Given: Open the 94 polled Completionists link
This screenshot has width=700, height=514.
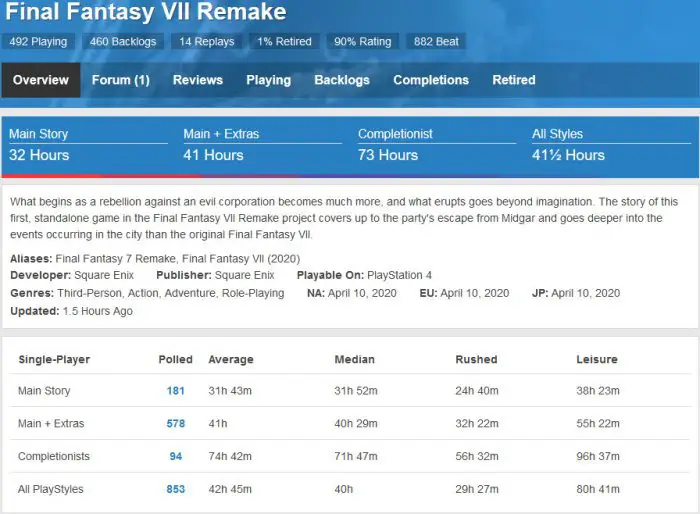Looking at the screenshot, I should (x=175, y=456).
